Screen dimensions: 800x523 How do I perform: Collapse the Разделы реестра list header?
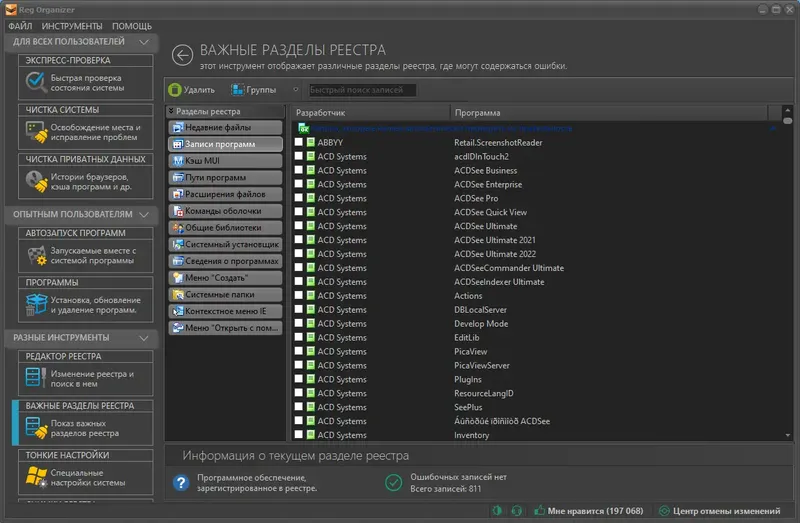click(171, 111)
